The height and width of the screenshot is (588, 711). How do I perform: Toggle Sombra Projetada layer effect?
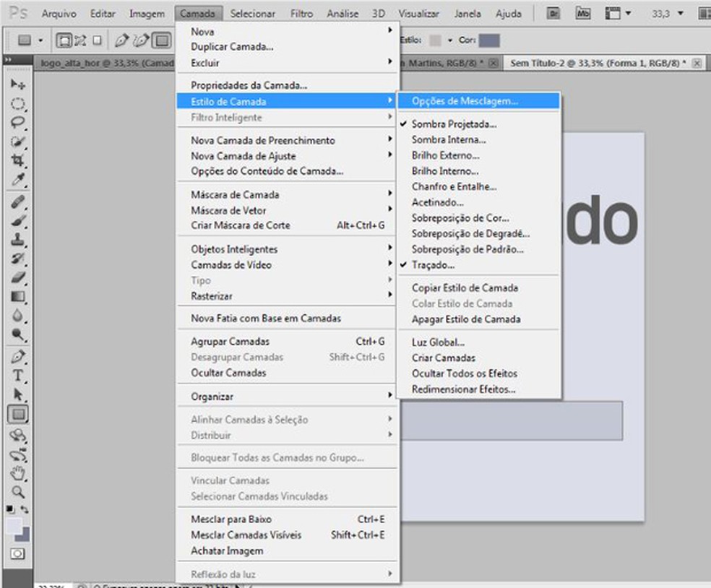479,124
